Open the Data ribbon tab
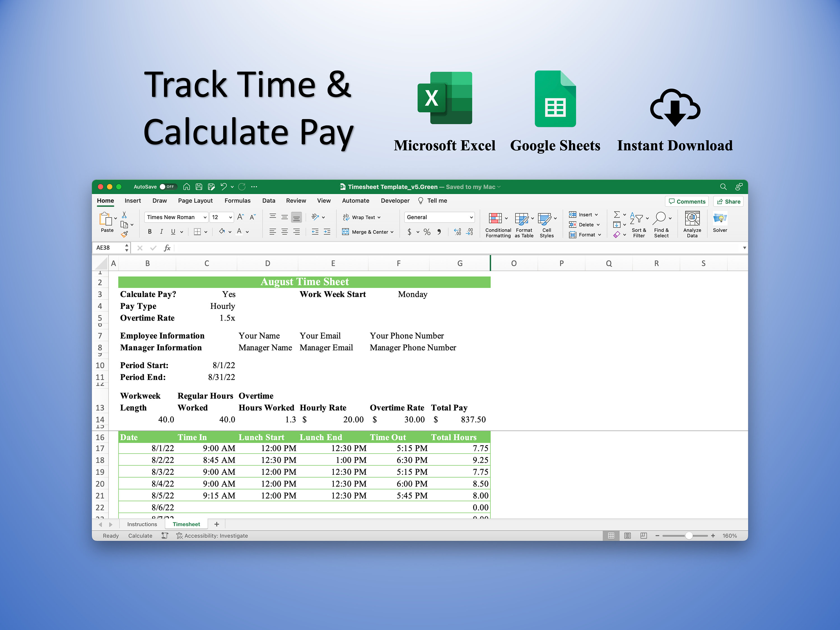 (x=269, y=200)
